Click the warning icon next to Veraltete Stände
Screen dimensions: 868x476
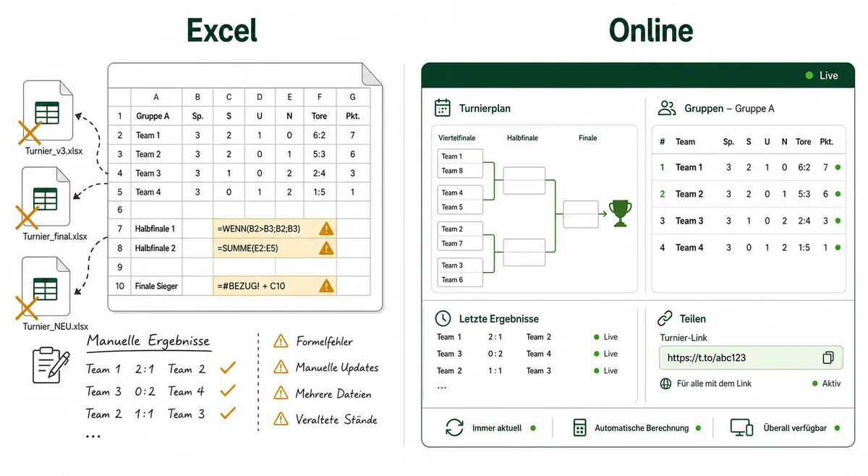tap(281, 419)
